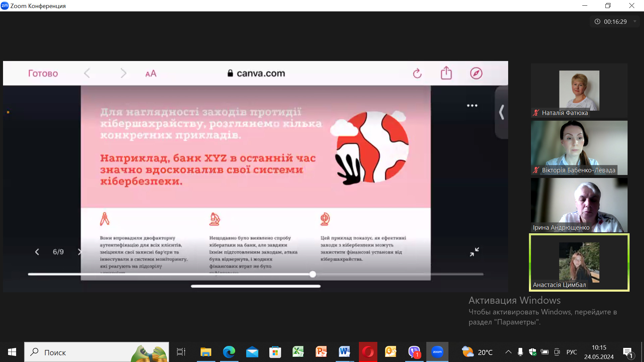Select Анастасія Цимбал video tile
The height and width of the screenshot is (362, 644).
coord(579,262)
